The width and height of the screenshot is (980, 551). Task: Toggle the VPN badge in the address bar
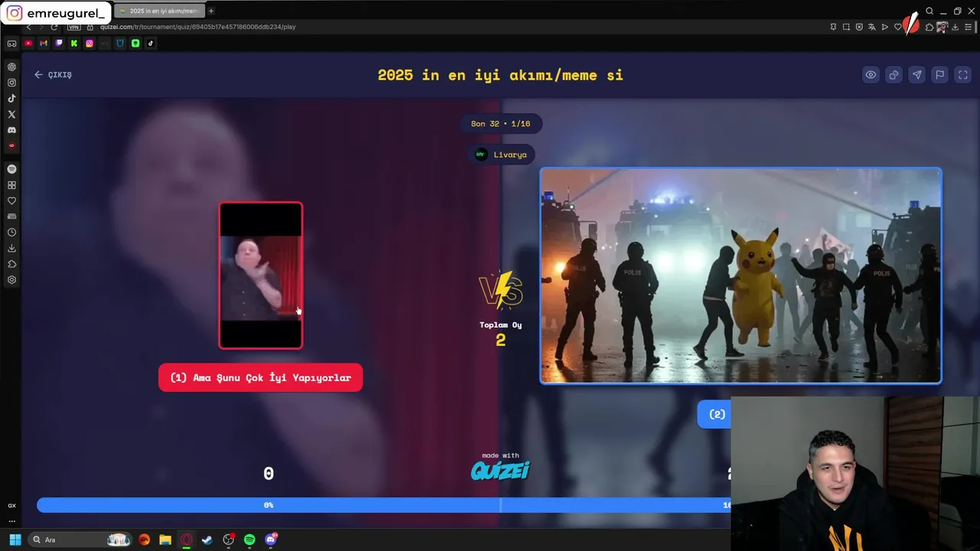73,27
